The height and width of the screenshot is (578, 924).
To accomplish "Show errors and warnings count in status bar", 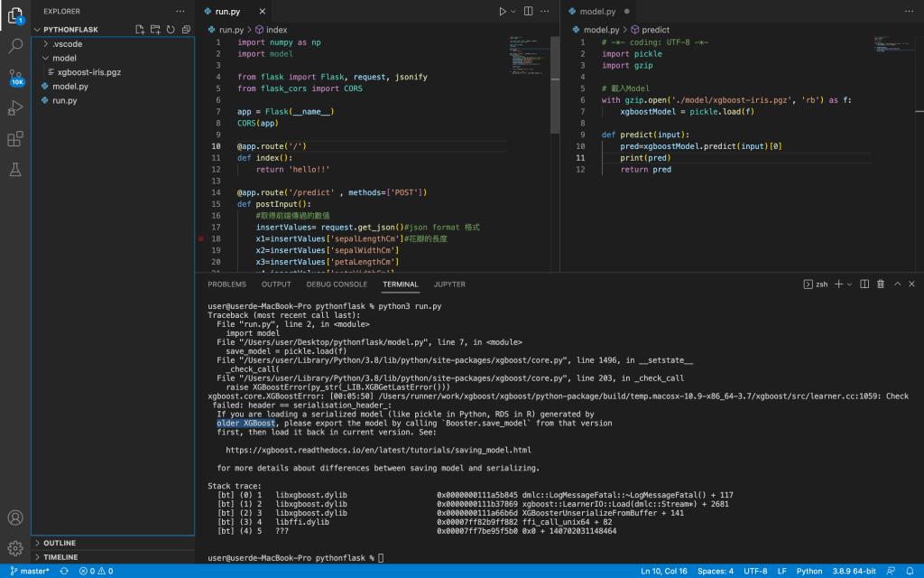I will click(96, 571).
